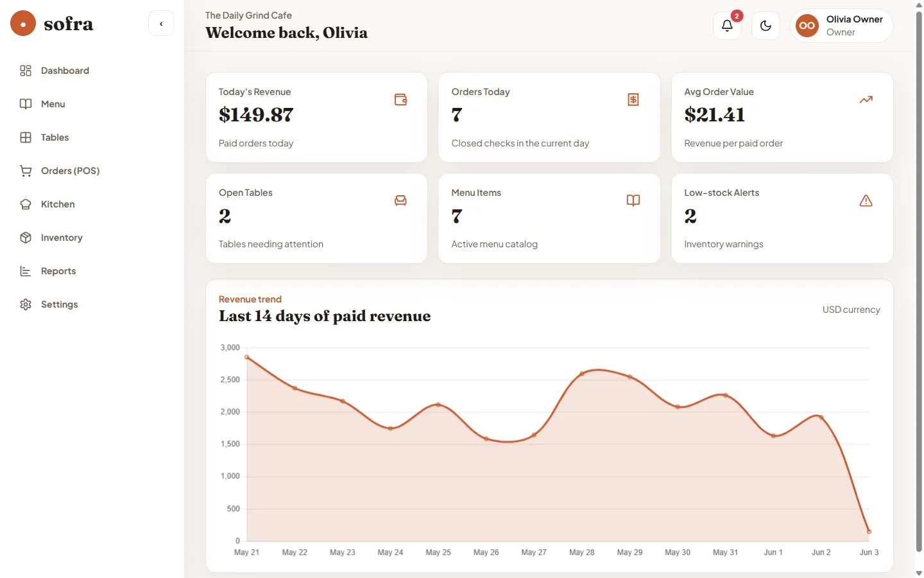Click the 'Paid orders today' text
The image size is (924, 578).
coord(256,143)
